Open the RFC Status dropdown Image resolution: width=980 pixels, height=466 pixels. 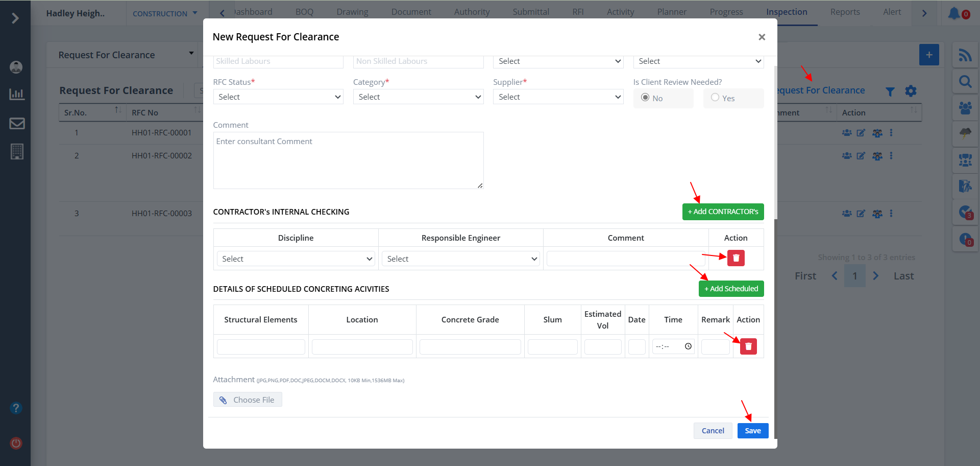[x=278, y=97]
